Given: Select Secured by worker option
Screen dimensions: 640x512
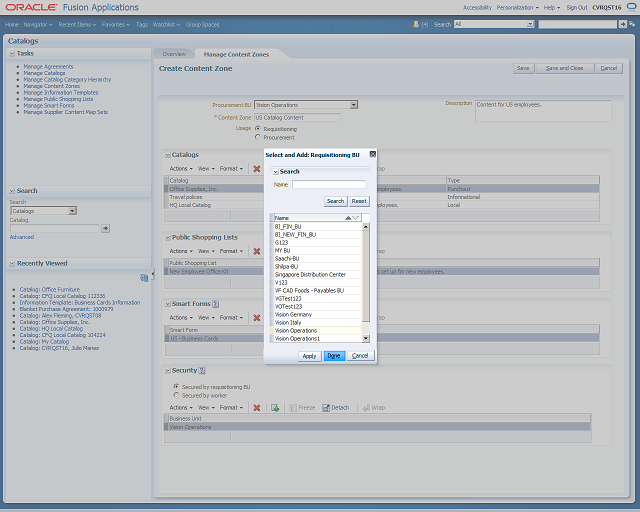Looking at the screenshot, I should 176,395.
